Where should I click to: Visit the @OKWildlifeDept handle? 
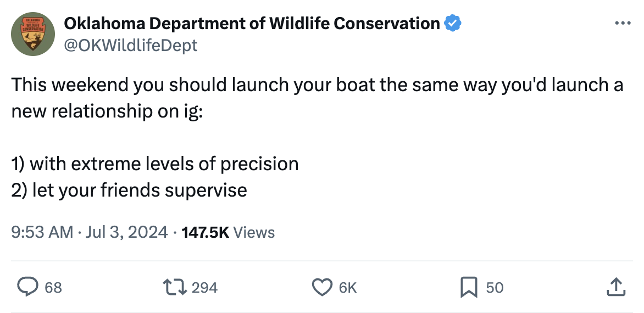(x=131, y=45)
